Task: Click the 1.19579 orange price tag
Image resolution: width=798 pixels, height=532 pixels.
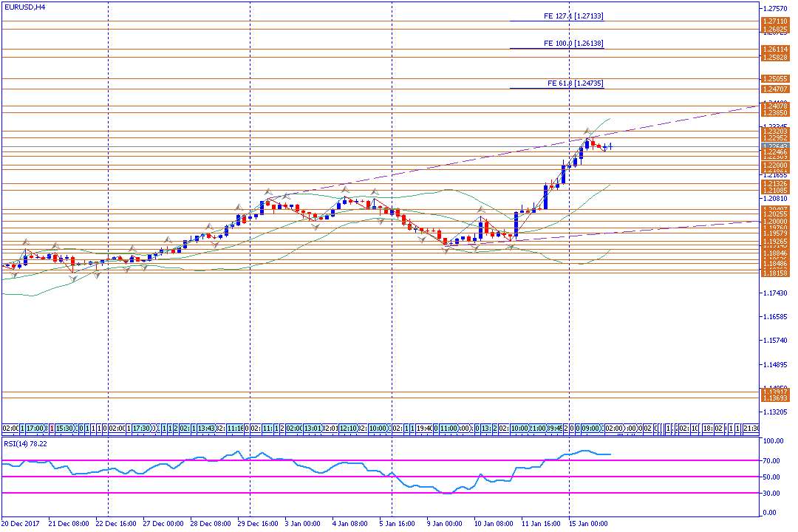Action: tap(775, 233)
